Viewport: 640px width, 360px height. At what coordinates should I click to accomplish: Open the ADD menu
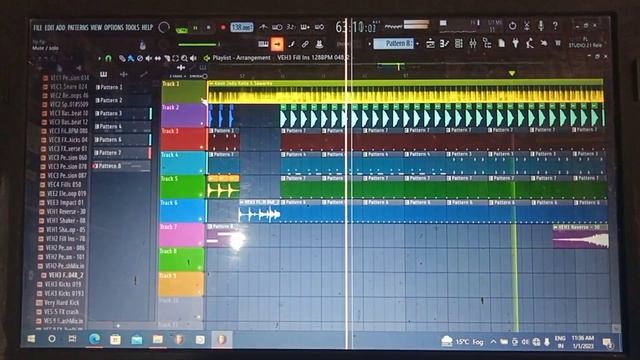coord(60,28)
